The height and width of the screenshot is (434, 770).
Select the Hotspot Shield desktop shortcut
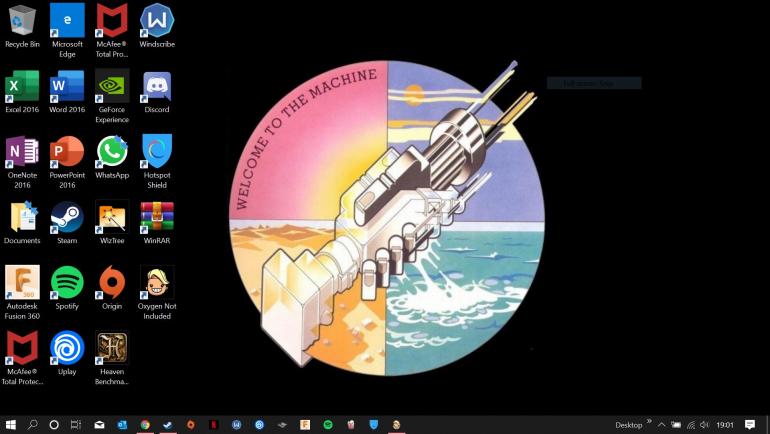[157, 163]
